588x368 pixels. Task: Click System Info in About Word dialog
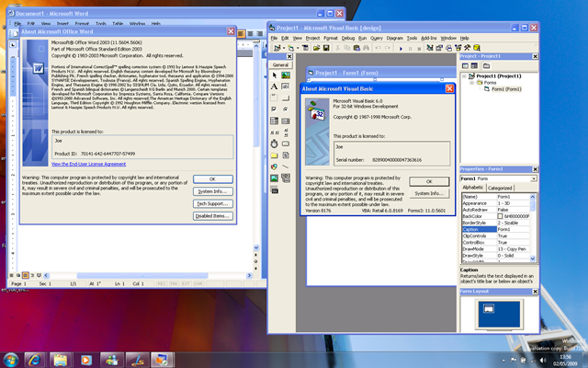212,191
